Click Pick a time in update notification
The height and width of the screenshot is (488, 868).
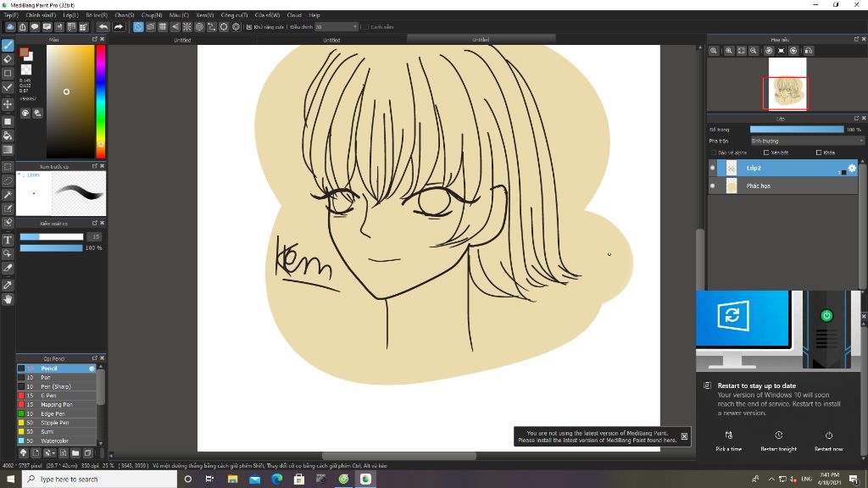click(728, 441)
